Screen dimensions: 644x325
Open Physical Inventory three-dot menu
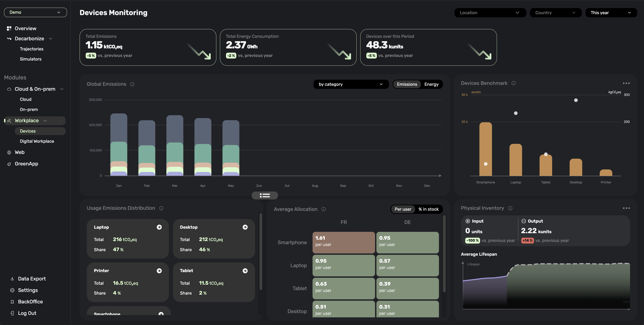tap(626, 208)
